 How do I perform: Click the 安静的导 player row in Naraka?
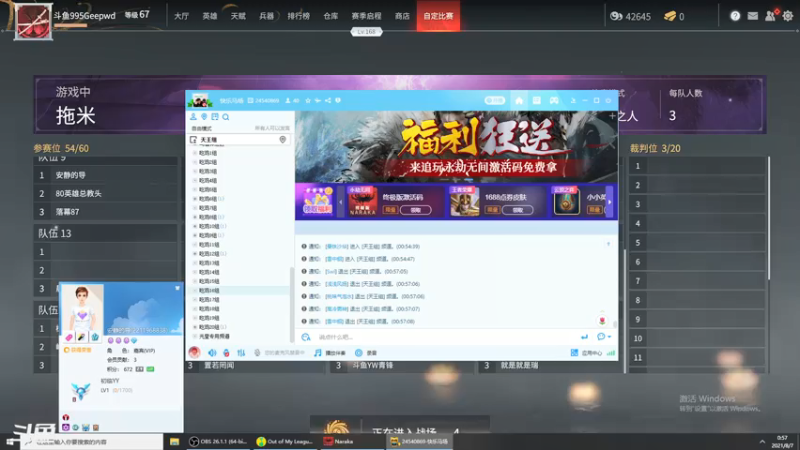pos(106,175)
